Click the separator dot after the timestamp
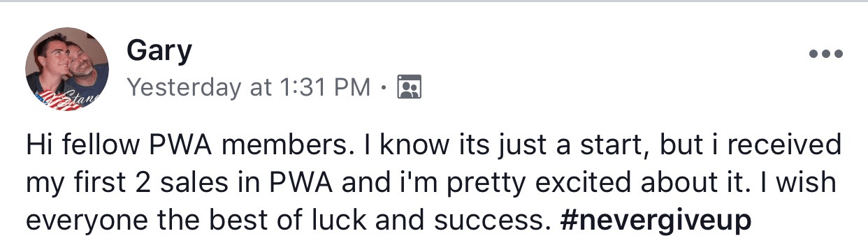 (384, 88)
